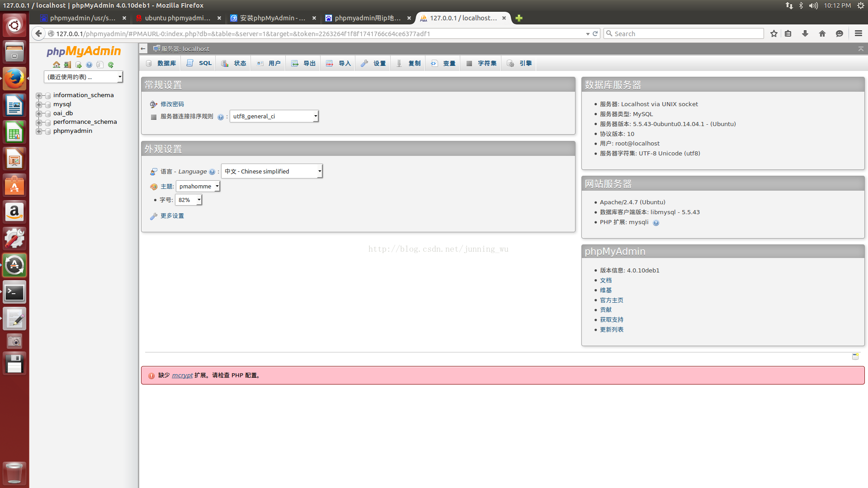Collapse the navigation panel with arrow button
The height and width of the screenshot is (488, 868).
coord(143,49)
